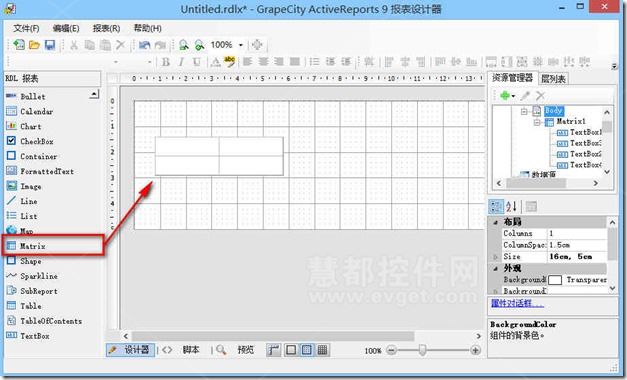627x380 pixels.
Task: Collapse the Matrix1 tree node
Action: pyautogui.click(x=537, y=122)
